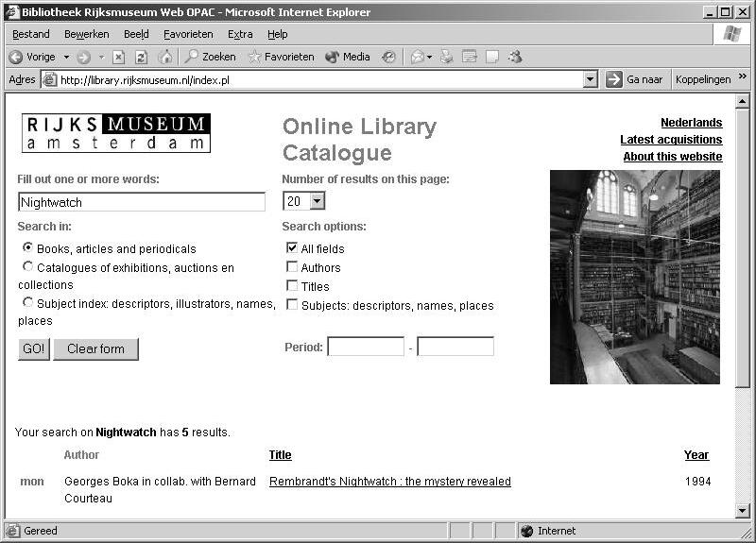Click the Rijksmuseum Amsterdam logo
The image size is (756, 543).
pyautogui.click(x=116, y=133)
